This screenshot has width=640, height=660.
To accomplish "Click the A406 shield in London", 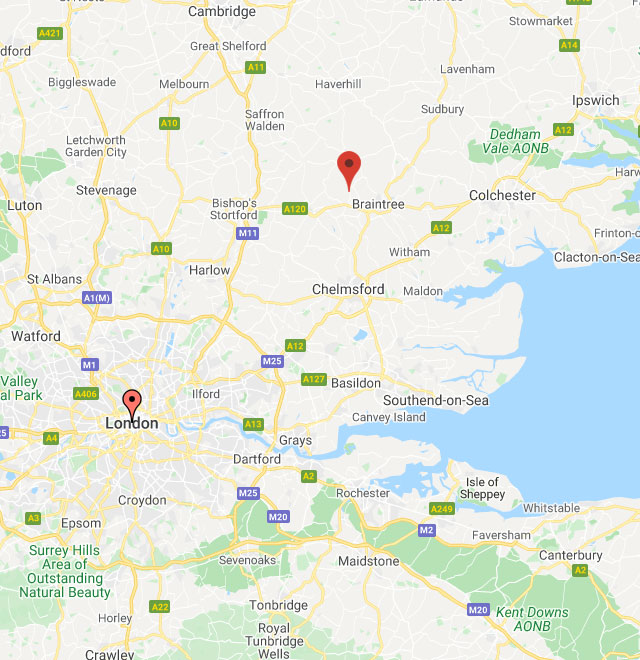I will coord(86,394).
